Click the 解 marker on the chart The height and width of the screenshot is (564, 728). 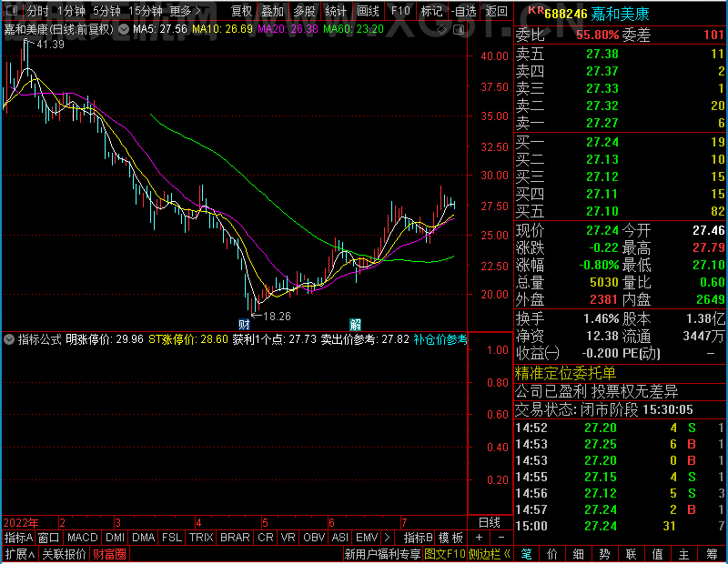tap(355, 324)
